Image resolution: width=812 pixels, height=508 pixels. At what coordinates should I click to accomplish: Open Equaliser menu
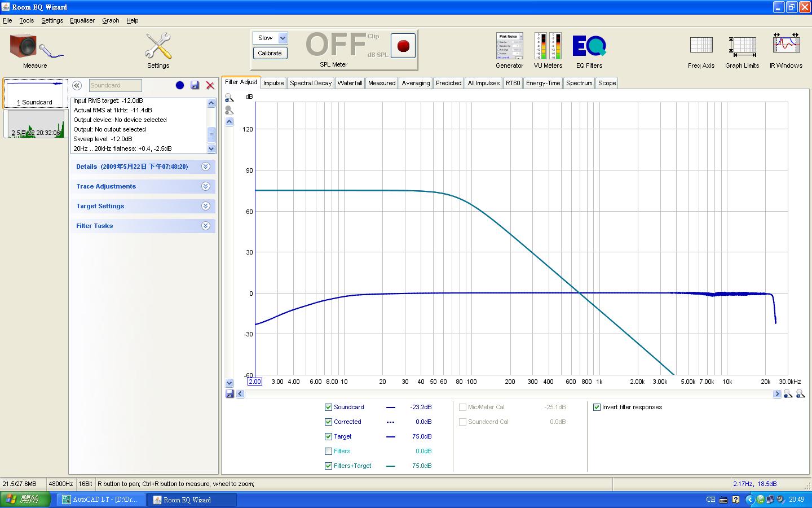coord(82,20)
